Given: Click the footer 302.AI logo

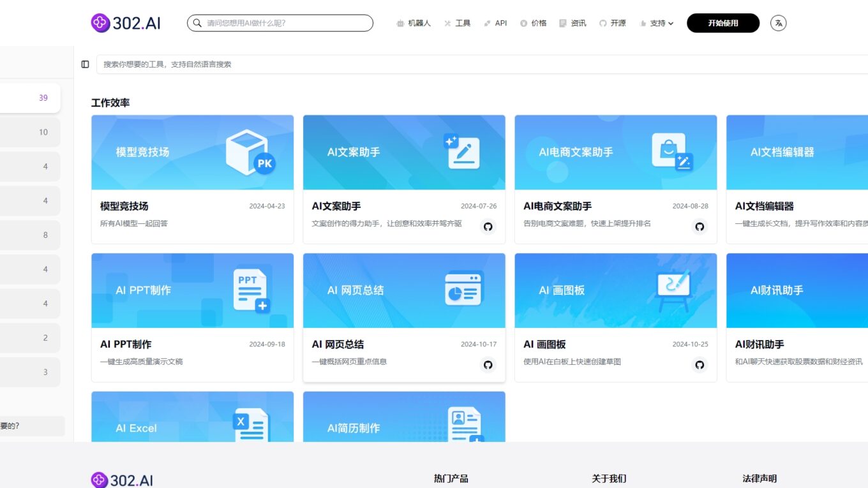Looking at the screenshot, I should 122,480.
